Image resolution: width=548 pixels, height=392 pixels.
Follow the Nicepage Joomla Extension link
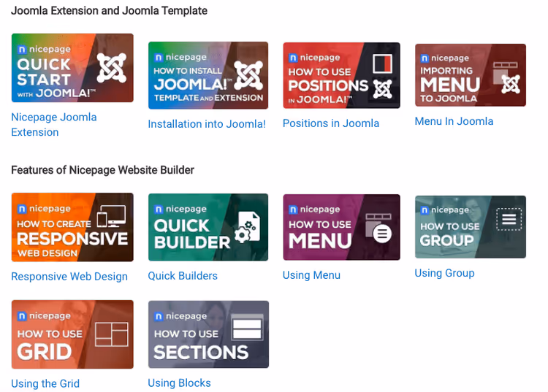[x=54, y=125]
